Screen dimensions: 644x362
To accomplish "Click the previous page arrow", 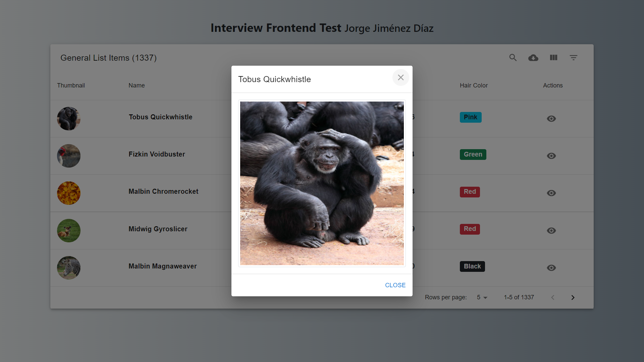I will pos(553,298).
